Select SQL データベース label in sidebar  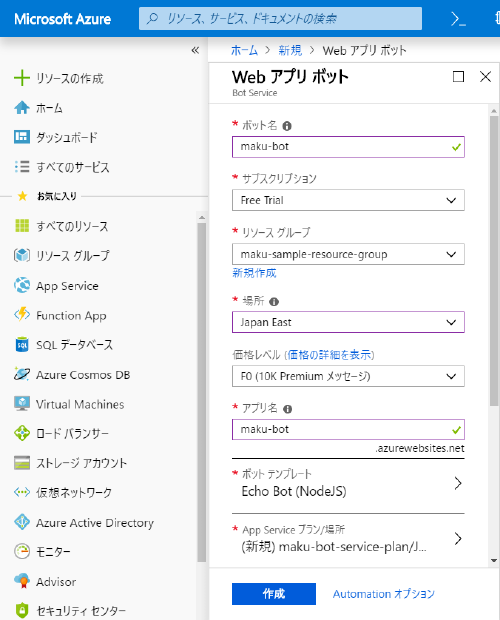74,345
